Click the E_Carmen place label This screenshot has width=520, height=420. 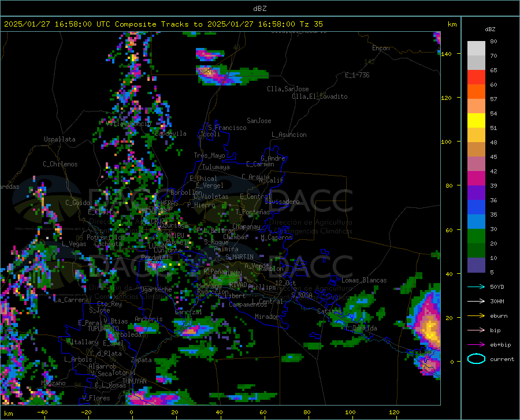click(261, 164)
